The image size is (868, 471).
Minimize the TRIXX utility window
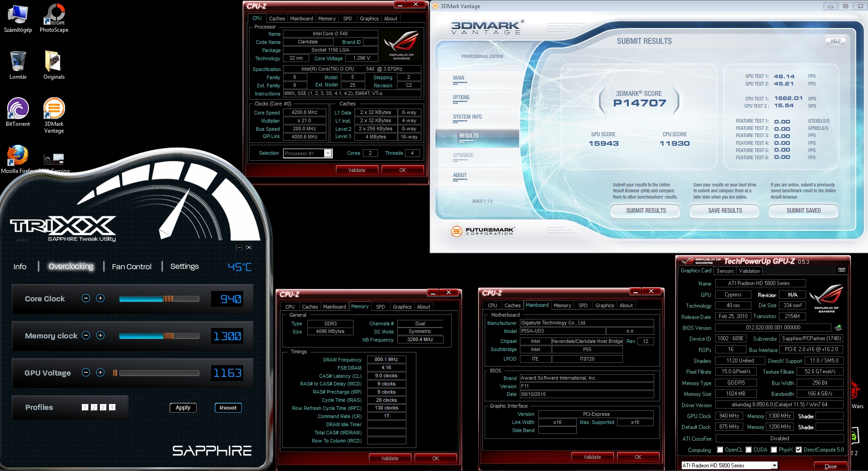[240, 247]
